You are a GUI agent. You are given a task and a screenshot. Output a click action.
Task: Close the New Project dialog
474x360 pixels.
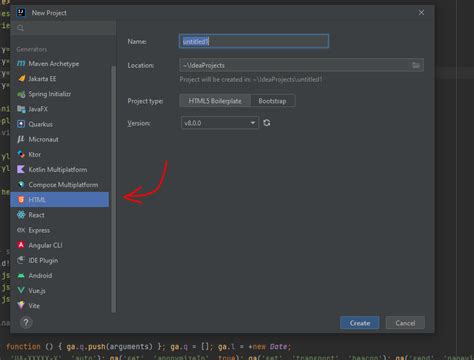(421, 13)
